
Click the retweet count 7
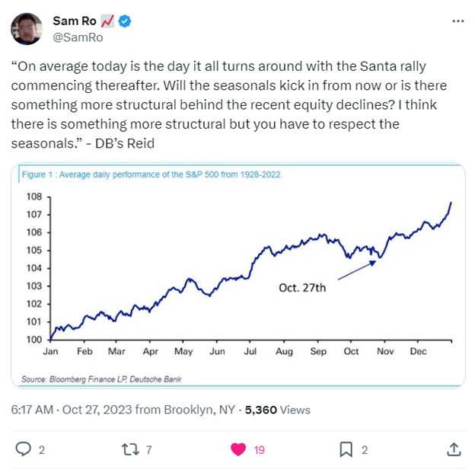click(x=149, y=449)
